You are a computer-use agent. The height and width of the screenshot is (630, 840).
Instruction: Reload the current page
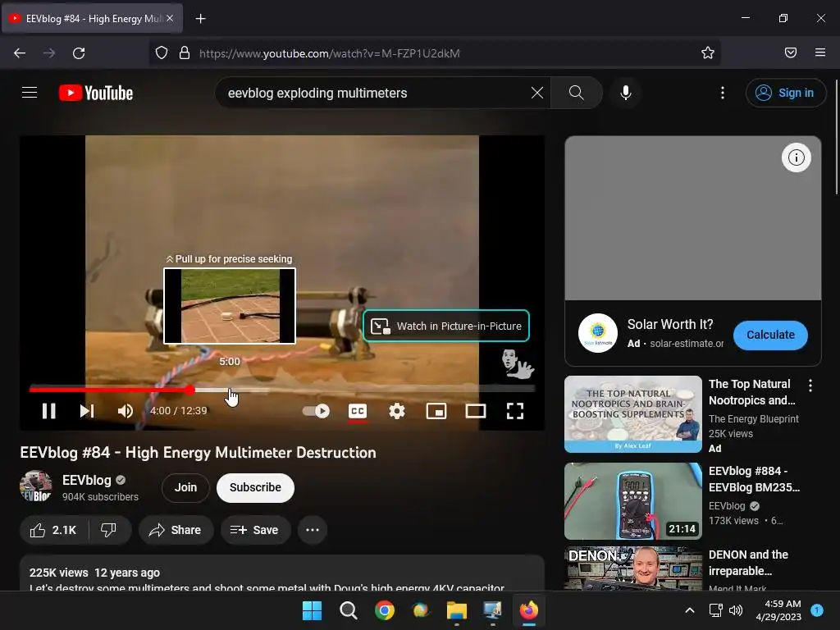[x=79, y=52]
